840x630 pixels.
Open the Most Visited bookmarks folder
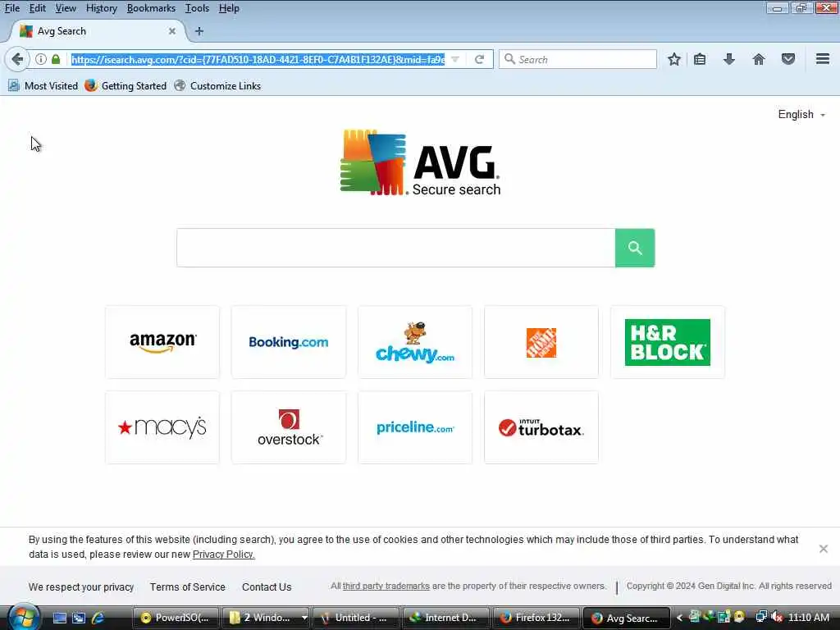[x=43, y=85]
